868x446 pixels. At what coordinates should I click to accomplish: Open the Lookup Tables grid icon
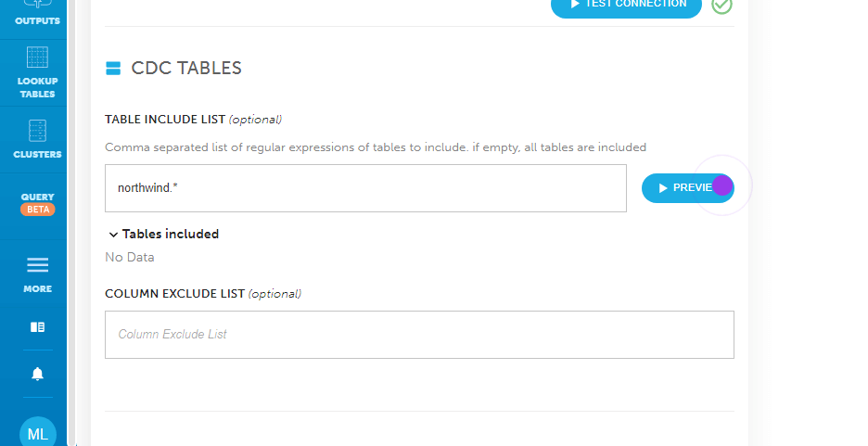click(x=38, y=57)
